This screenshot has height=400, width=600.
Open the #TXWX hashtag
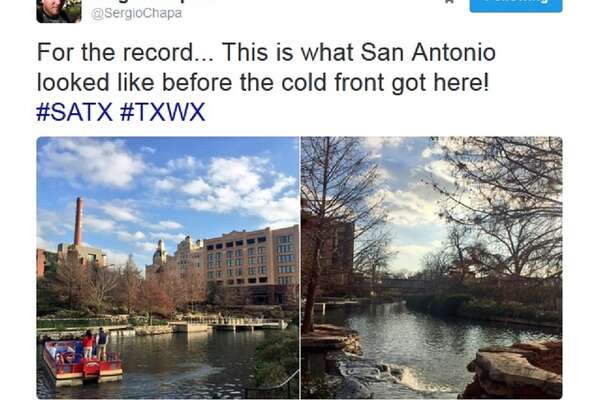(163, 112)
